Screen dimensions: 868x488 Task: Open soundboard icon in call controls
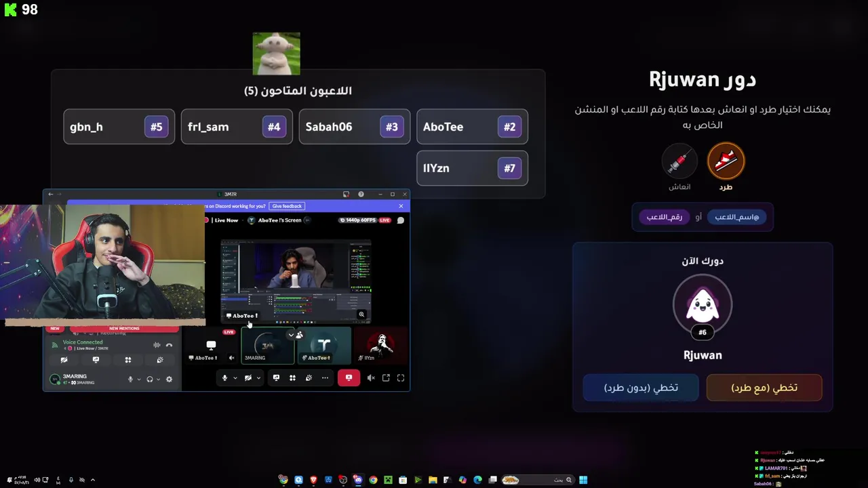pyautogui.click(x=309, y=378)
